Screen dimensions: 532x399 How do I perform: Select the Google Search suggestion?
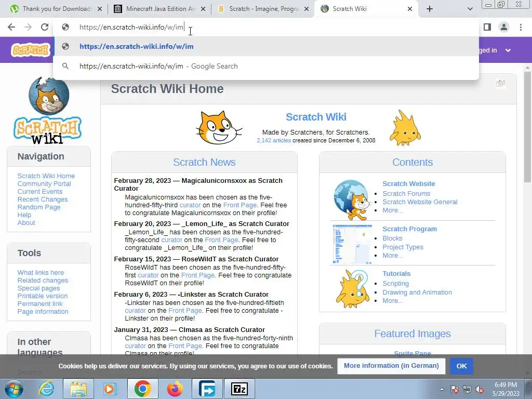266,66
